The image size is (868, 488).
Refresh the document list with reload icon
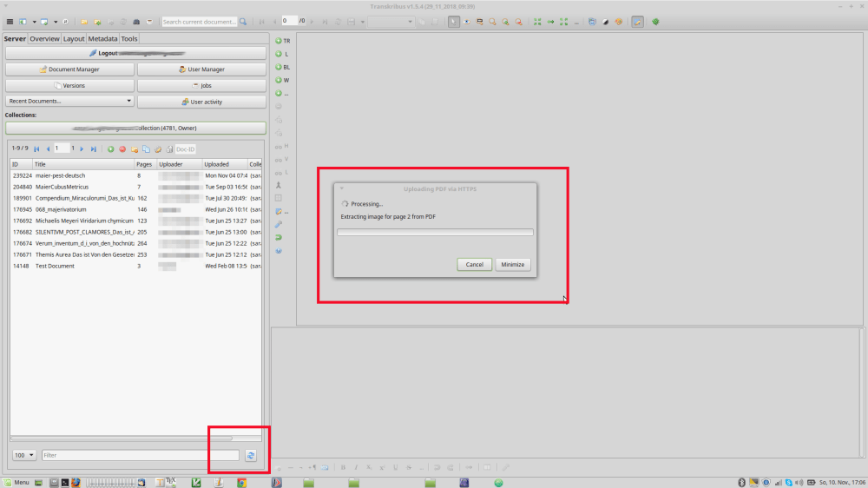[x=251, y=455]
